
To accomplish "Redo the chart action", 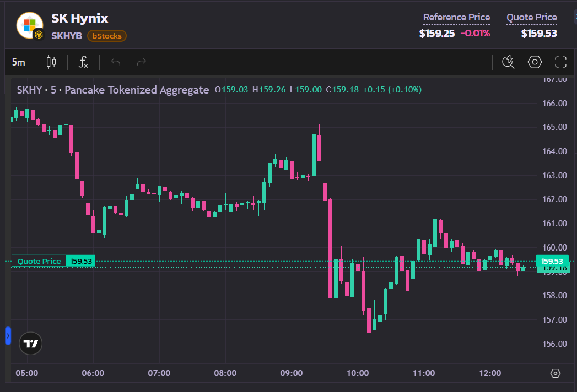I will (141, 62).
